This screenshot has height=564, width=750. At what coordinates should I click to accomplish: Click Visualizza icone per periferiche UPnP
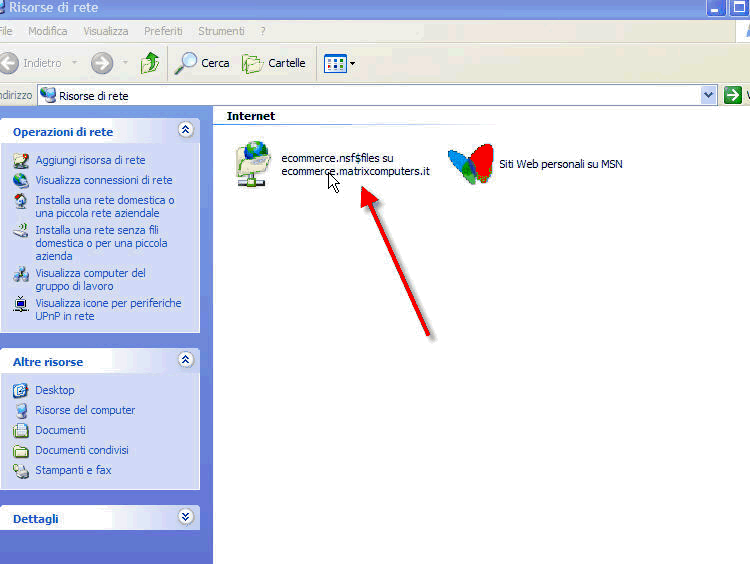click(108, 310)
